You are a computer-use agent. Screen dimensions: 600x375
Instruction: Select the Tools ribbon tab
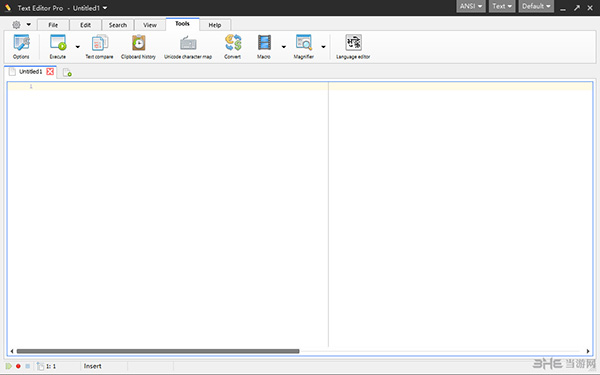pyautogui.click(x=183, y=24)
